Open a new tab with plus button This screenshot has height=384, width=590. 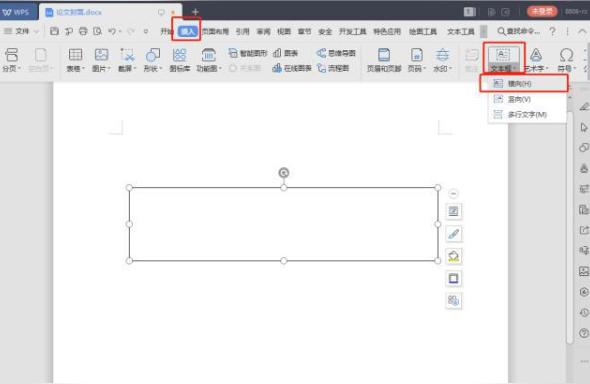pos(195,12)
